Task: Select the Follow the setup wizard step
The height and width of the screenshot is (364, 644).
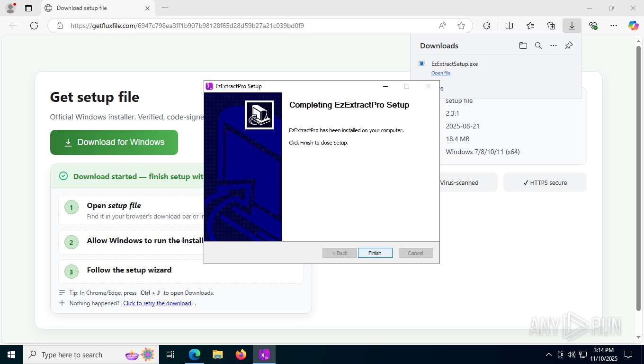Action: click(x=181, y=272)
